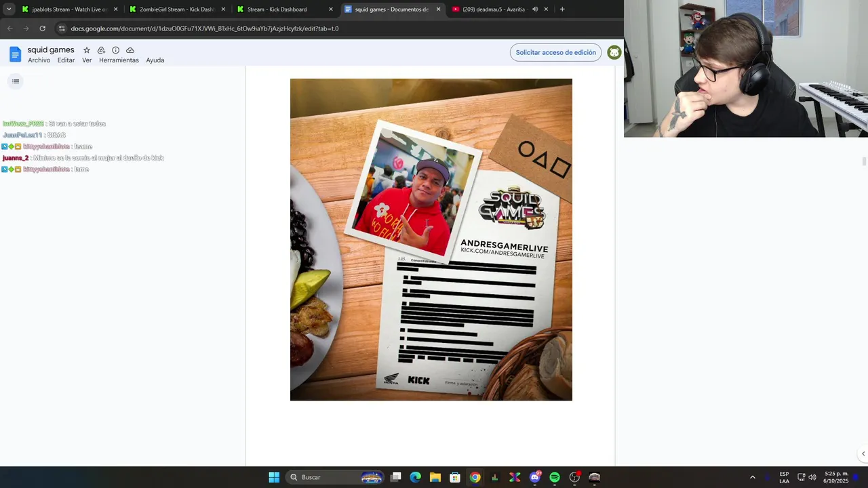Open the Google Docs home icon
868x488 pixels.
[x=15, y=54]
